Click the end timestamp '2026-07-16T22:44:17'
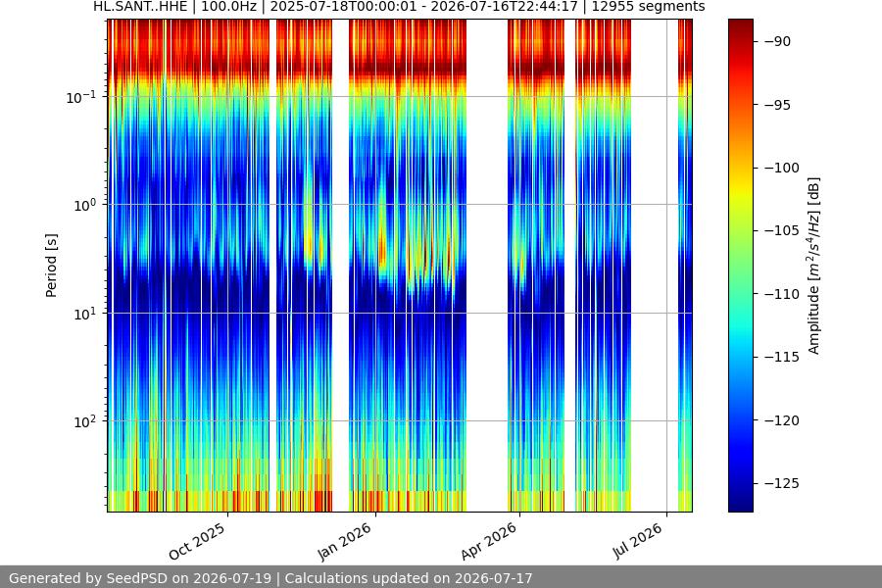This screenshot has height=588, width=882. click(x=504, y=7)
